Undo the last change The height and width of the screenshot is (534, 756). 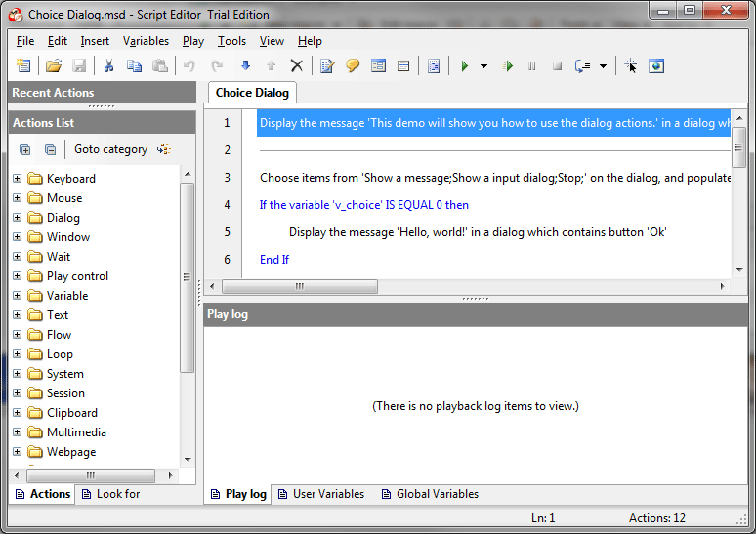pyautogui.click(x=189, y=65)
